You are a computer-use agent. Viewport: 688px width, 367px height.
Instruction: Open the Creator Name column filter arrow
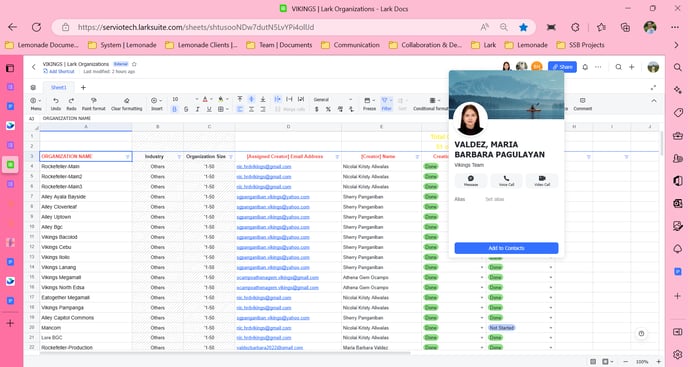(x=417, y=157)
